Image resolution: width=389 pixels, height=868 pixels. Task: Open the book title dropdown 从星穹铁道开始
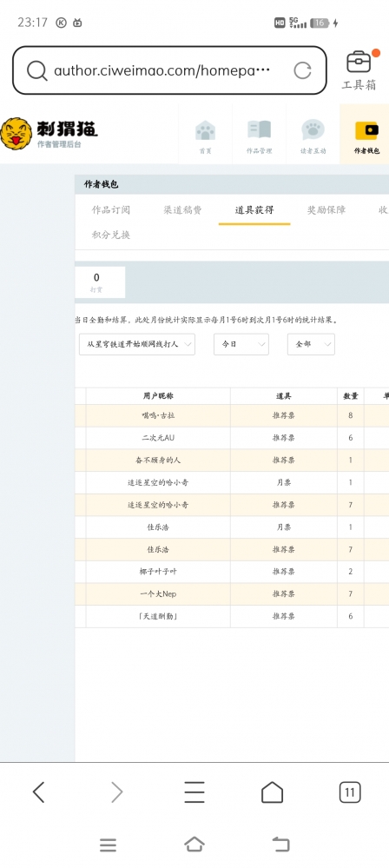[137, 344]
